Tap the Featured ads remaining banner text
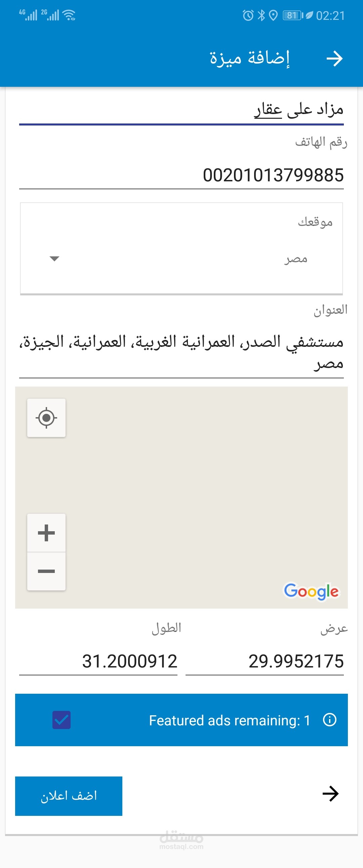 tap(229, 720)
